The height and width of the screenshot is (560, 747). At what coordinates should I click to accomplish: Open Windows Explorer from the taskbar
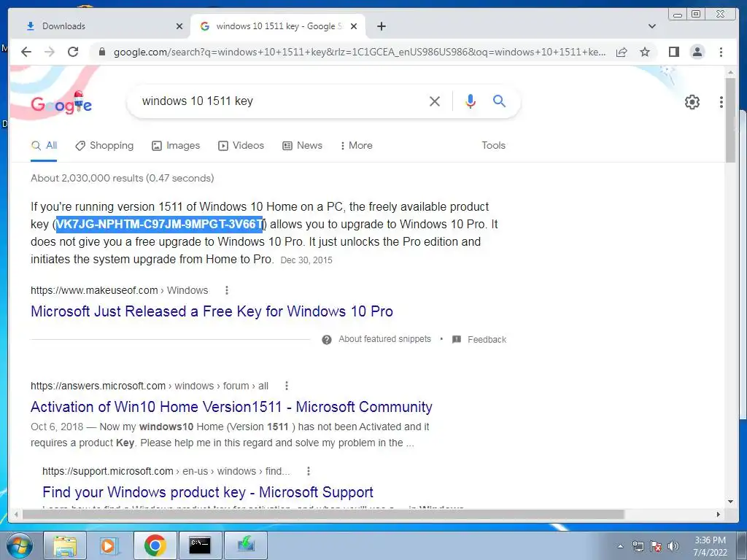click(x=65, y=545)
